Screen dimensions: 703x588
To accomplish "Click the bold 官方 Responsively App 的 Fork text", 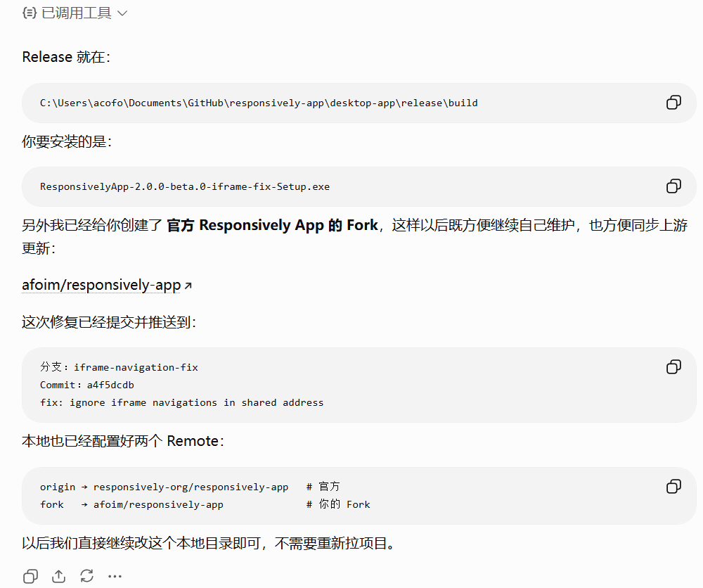I will pos(273,224).
